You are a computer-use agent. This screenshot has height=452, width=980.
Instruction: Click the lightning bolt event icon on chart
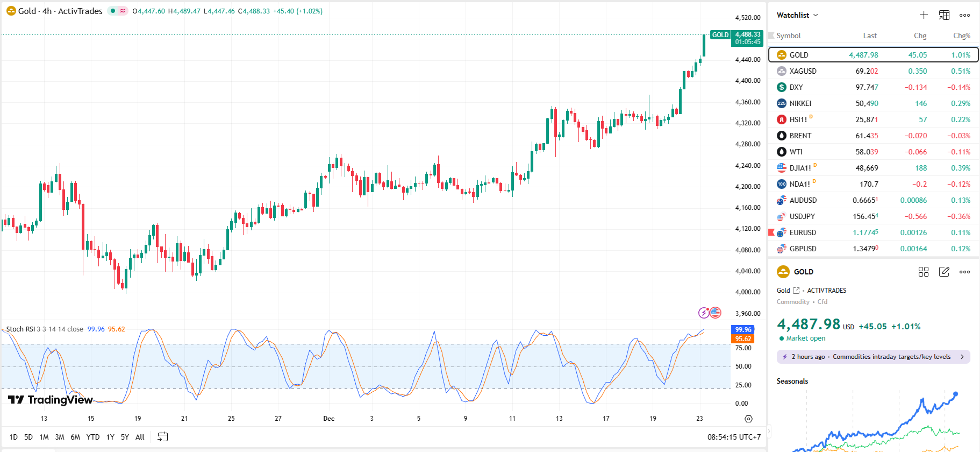click(703, 313)
